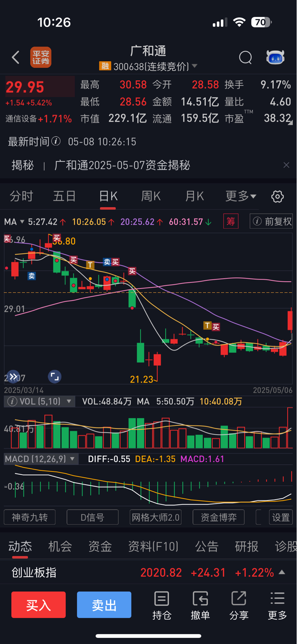Select the D信号 indicator button

93,517
